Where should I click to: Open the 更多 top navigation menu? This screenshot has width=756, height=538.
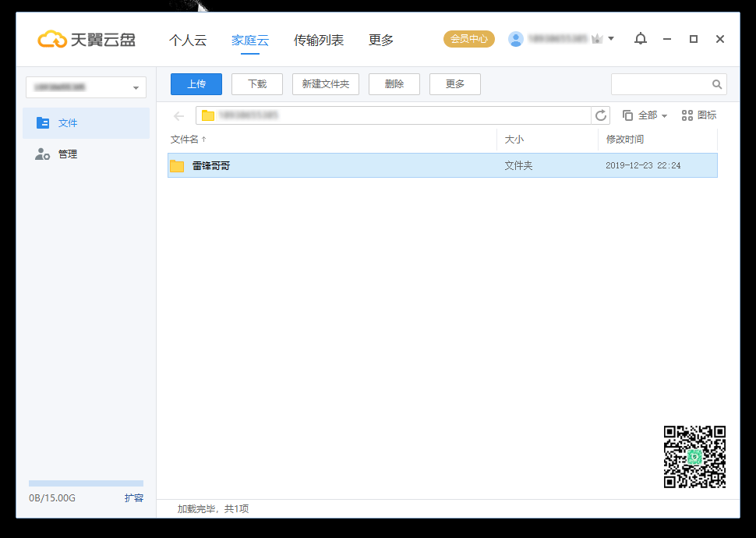pyautogui.click(x=381, y=41)
